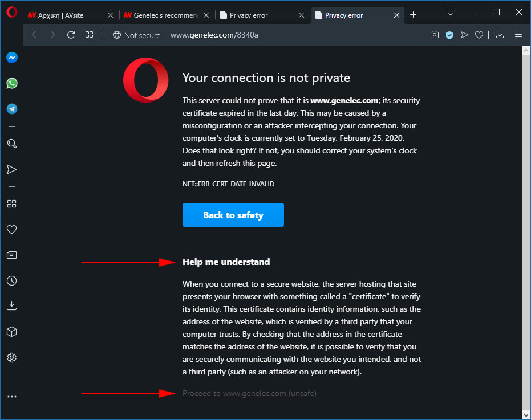Take a snapshot with camera icon
Viewport: 531px width, 420px height.
pos(435,35)
